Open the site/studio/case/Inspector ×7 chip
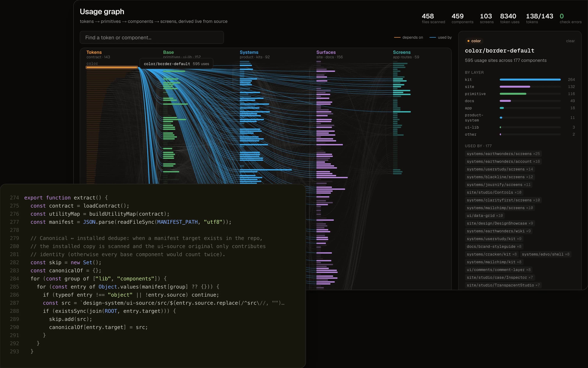 [500, 277]
